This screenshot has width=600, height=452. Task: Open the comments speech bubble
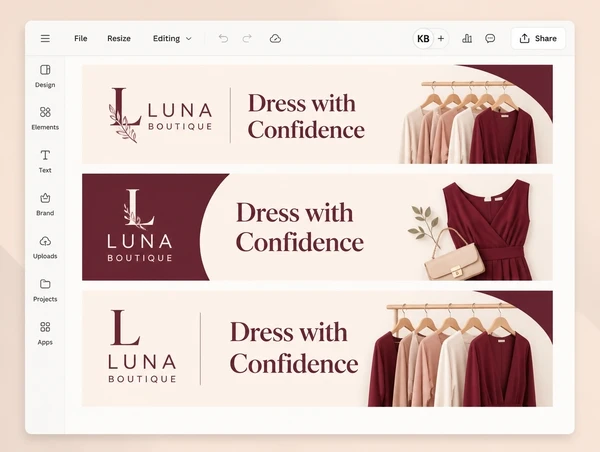[490, 38]
